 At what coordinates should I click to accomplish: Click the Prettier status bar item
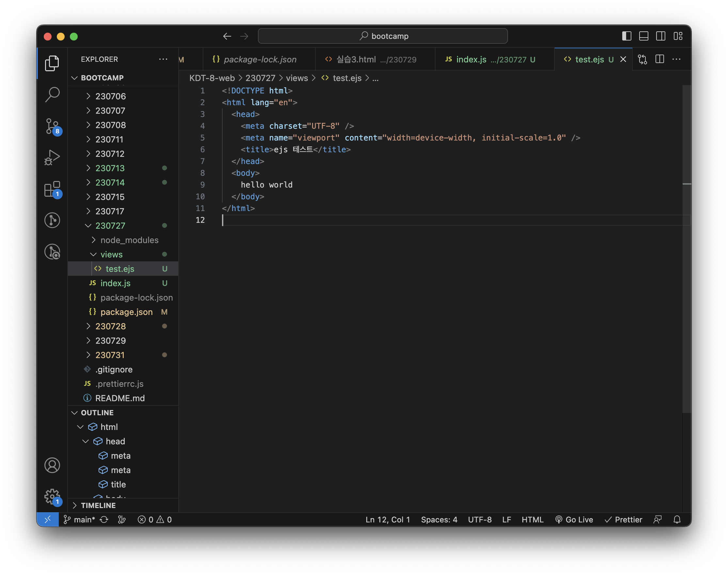click(624, 519)
